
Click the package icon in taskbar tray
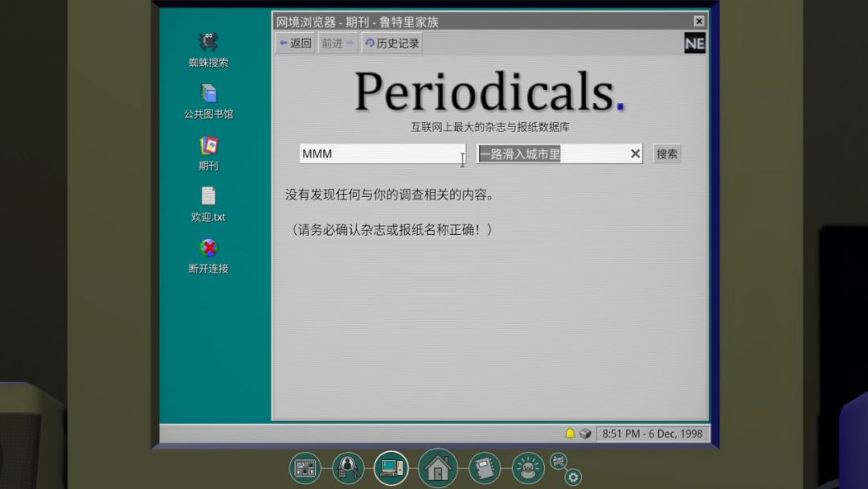pos(585,433)
